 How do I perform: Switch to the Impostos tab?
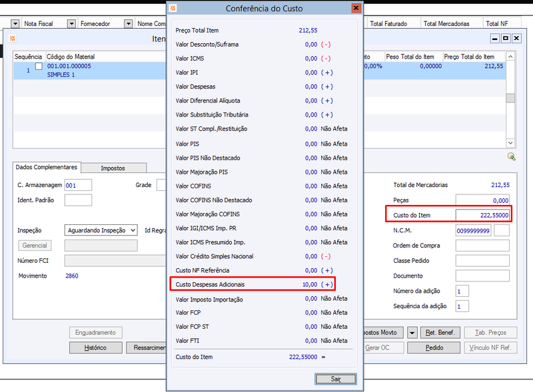tap(113, 168)
